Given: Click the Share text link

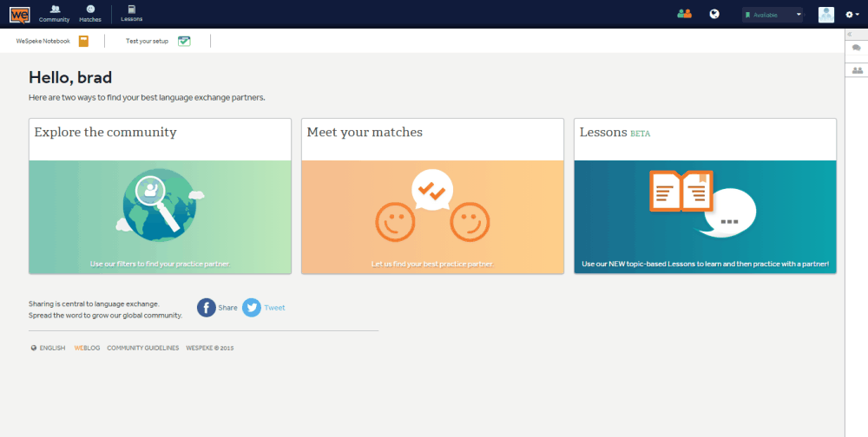Looking at the screenshot, I should [x=227, y=308].
